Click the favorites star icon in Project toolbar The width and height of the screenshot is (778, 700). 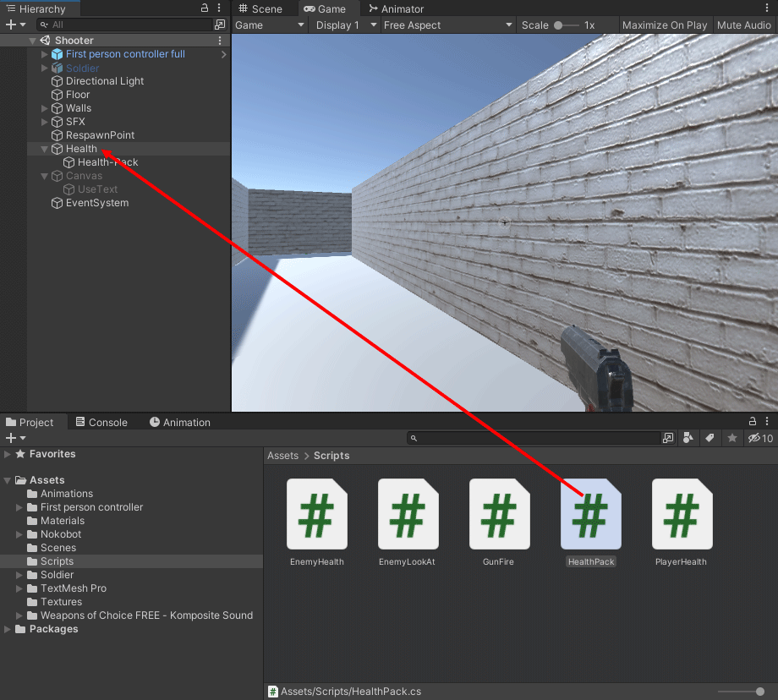pyautogui.click(x=732, y=438)
